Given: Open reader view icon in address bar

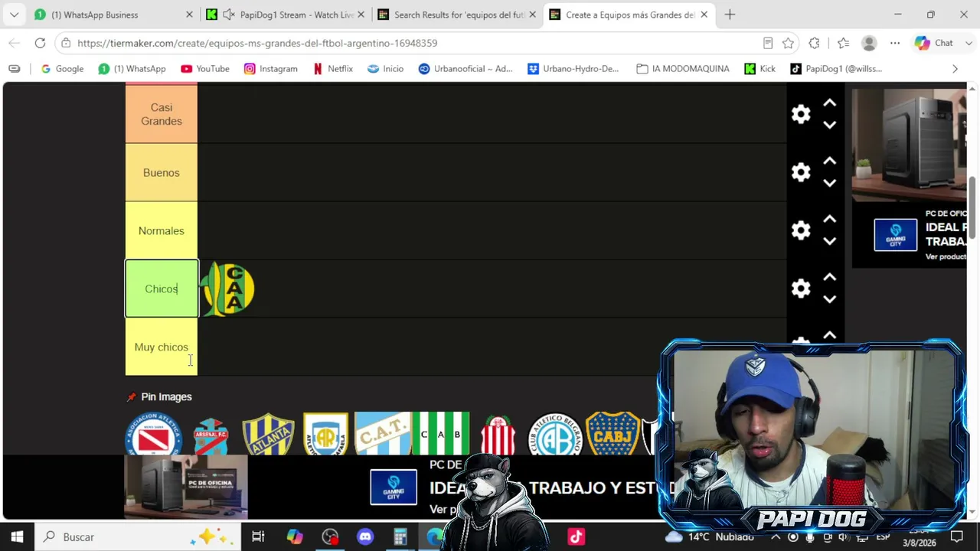Looking at the screenshot, I should (x=768, y=43).
